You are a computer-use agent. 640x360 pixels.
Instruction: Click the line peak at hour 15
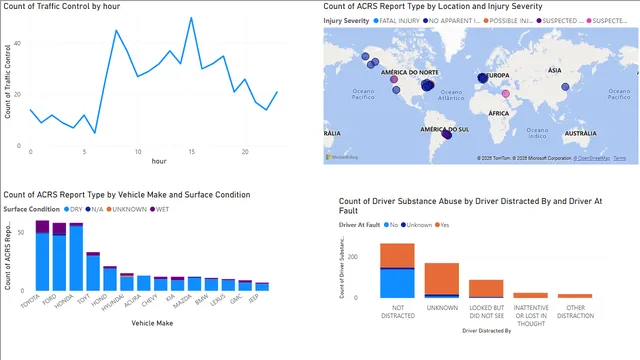pyautogui.click(x=191, y=18)
